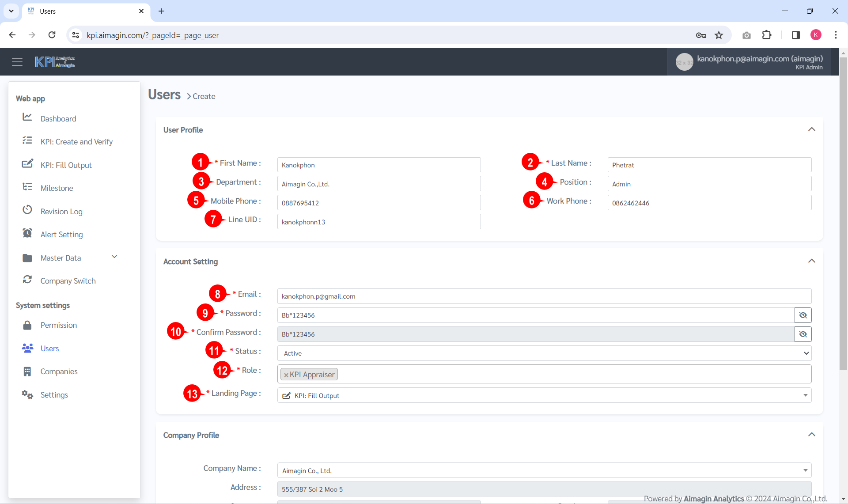Open the hamburger menu icon
Image resolution: width=848 pixels, height=504 pixels.
tap(17, 62)
